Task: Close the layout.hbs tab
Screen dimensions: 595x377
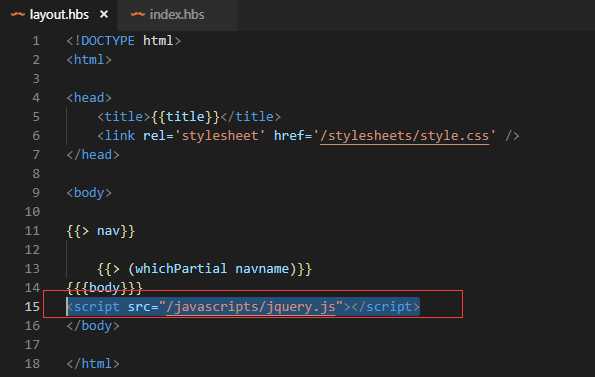Action: point(104,15)
